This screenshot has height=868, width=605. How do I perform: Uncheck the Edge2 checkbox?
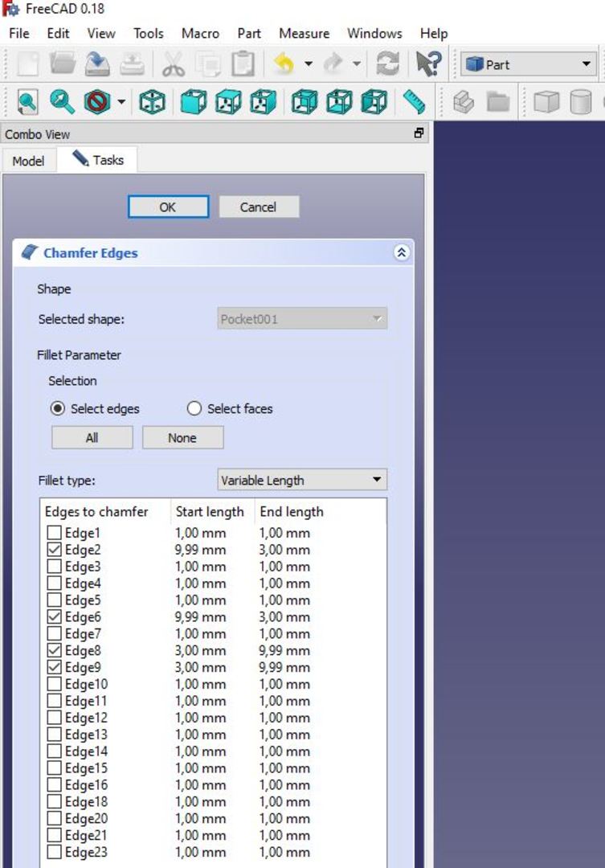coord(55,550)
